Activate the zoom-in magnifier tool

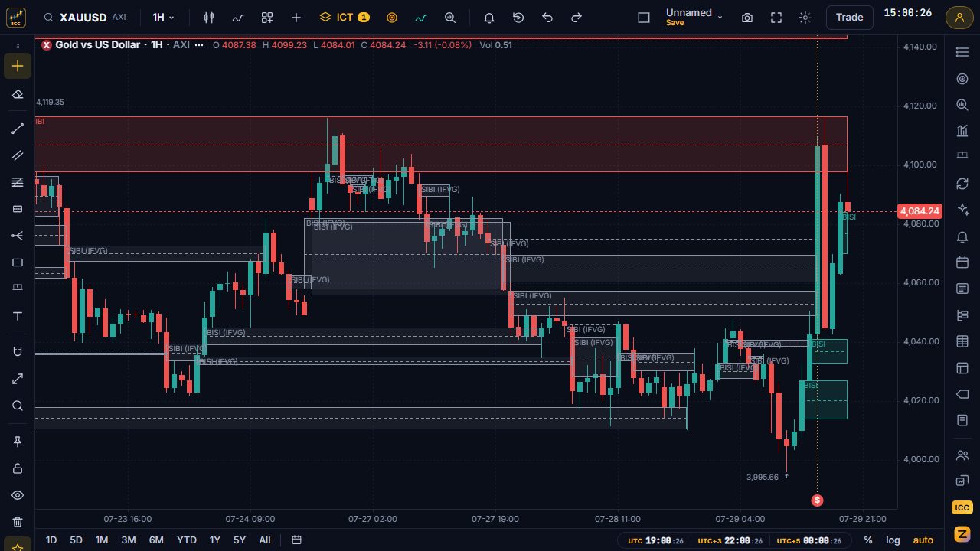coord(18,406)
